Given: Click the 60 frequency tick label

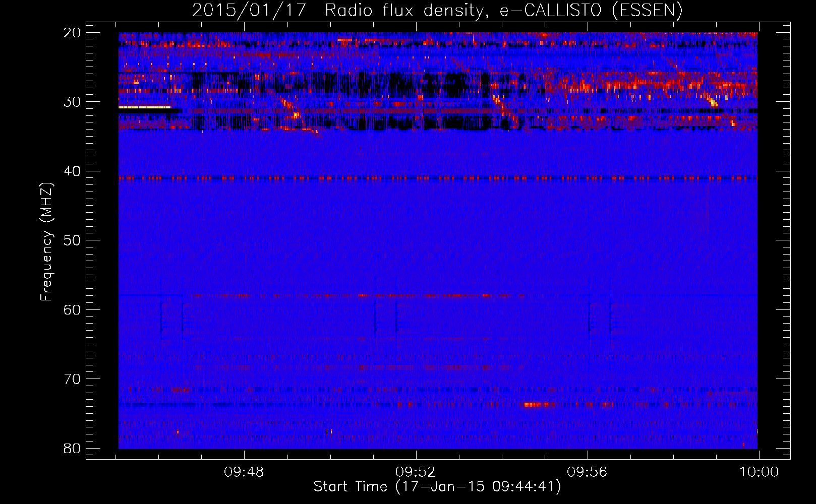Looking at the screenshot, I should (72, 309).
